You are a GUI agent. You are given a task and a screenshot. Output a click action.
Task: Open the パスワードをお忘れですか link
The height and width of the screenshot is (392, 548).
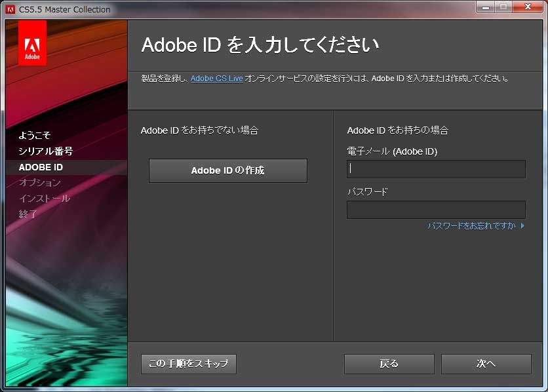point(471,225)
